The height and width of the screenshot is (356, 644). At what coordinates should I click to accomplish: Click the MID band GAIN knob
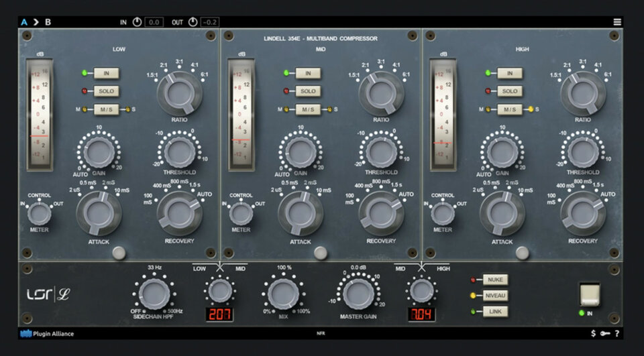coord(301,152)
